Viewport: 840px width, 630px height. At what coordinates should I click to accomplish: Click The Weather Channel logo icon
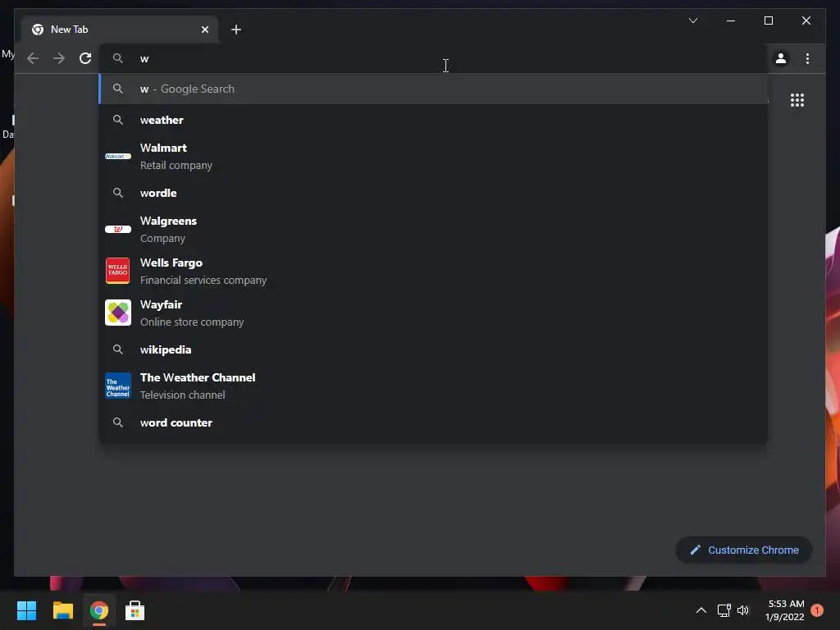[118, 386]
